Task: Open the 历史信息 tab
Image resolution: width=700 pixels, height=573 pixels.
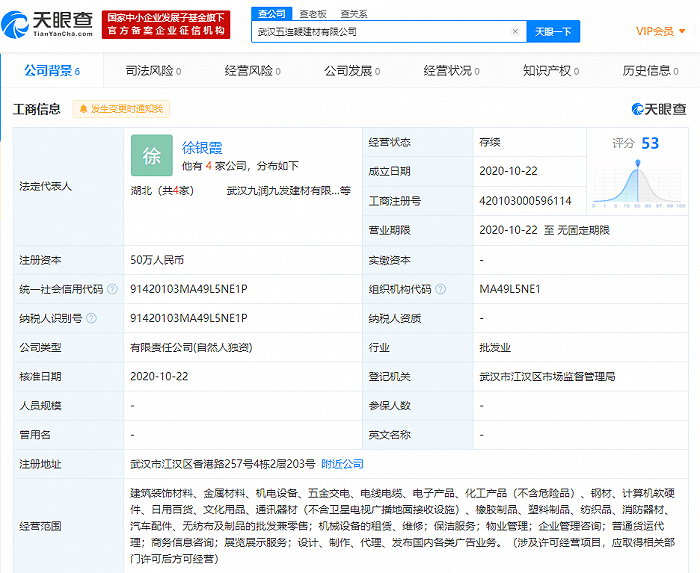Action: click(x=650, y=71)
